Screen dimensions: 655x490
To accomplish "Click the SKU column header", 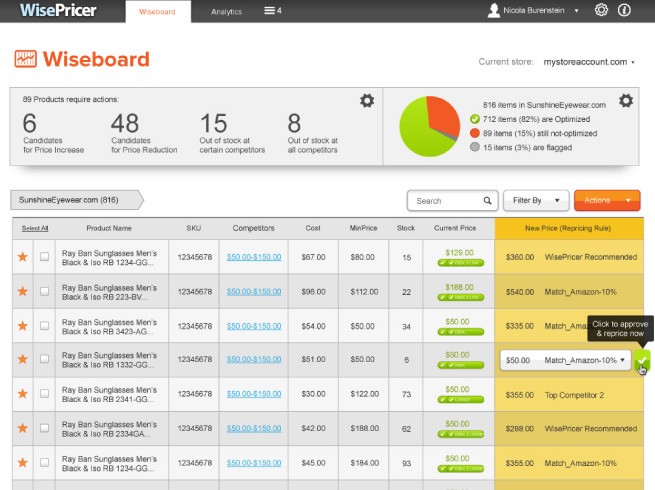I will (194, 228).
